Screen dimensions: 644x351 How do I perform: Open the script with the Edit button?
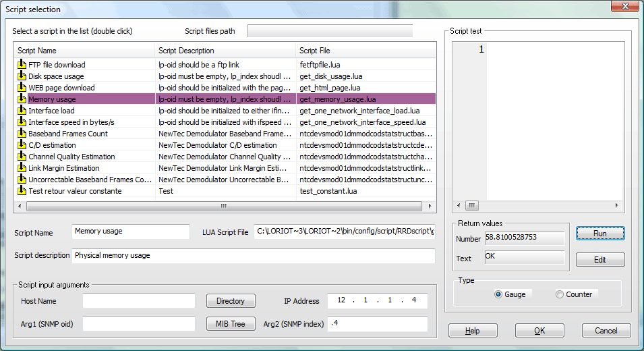600,260
